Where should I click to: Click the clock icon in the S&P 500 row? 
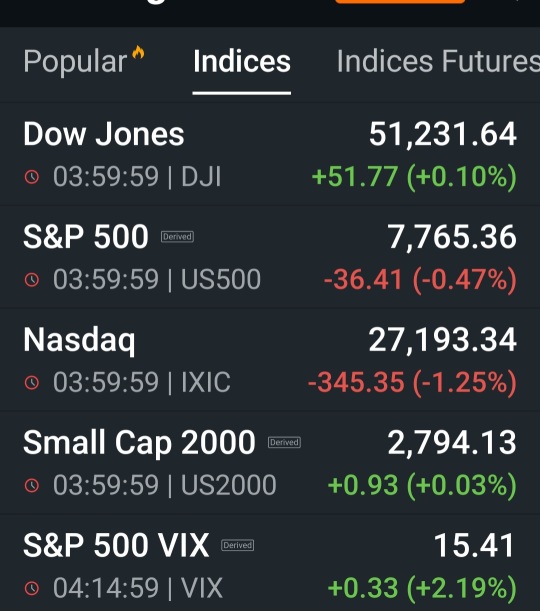[32, 279]
